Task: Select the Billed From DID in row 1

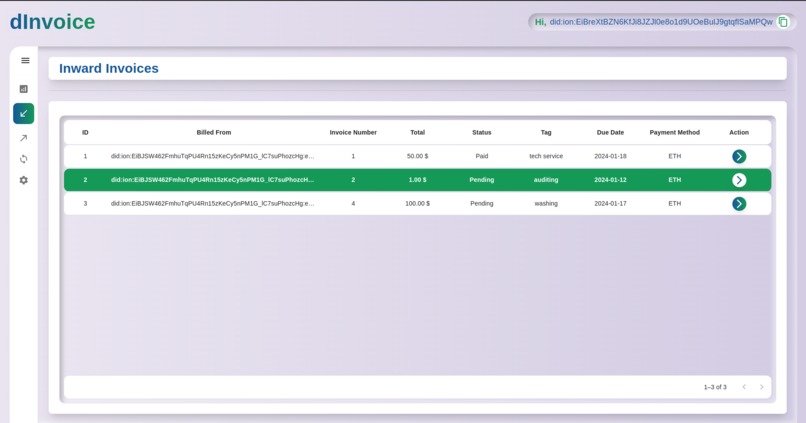Action: [x=212, y=156]
